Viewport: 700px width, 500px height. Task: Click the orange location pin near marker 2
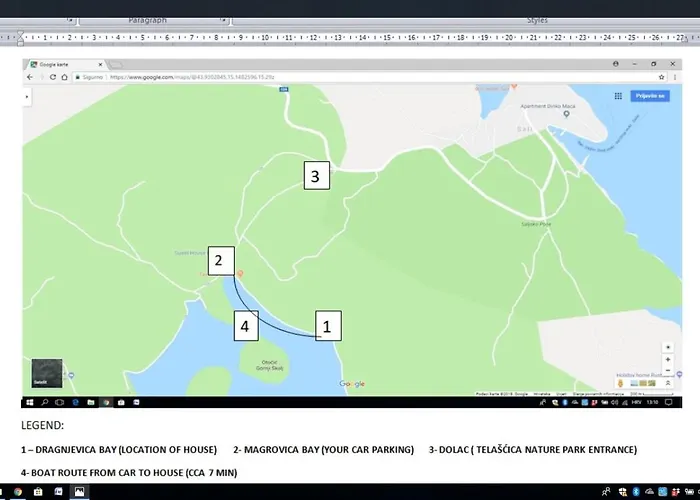click(x=239, y=274)
